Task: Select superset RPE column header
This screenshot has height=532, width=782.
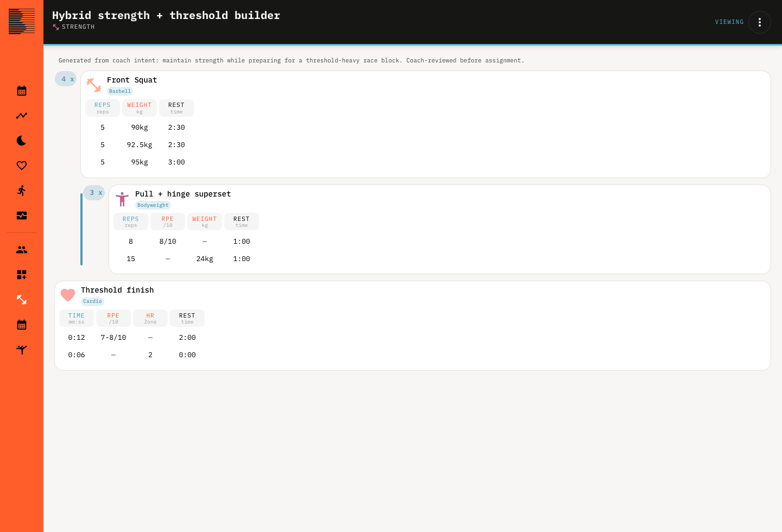Action: click(168, 221)
